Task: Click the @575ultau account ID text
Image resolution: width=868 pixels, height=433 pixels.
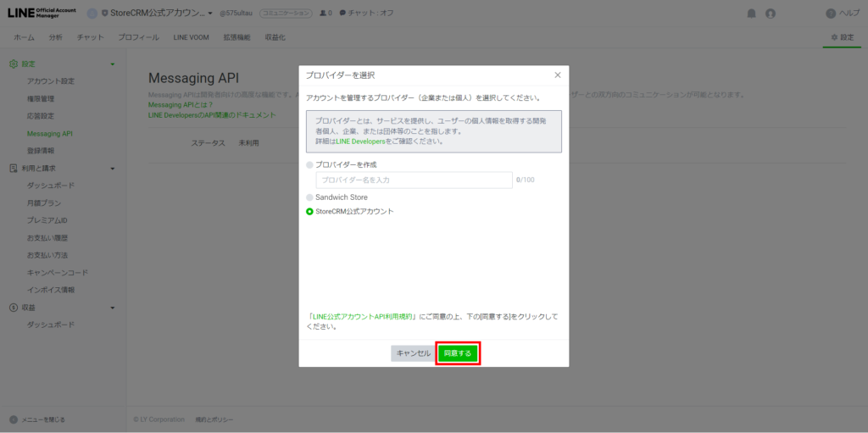Action: pyautogui.click(x=236, y=14)
